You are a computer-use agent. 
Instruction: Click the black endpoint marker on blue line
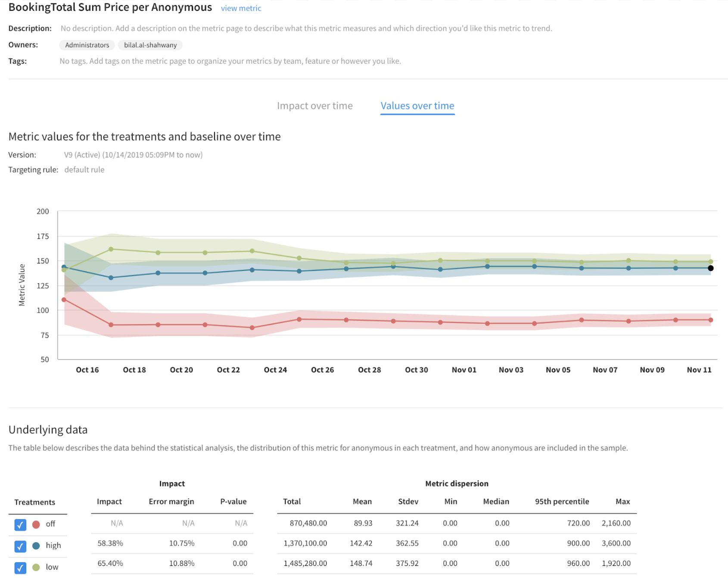point(710,268)
